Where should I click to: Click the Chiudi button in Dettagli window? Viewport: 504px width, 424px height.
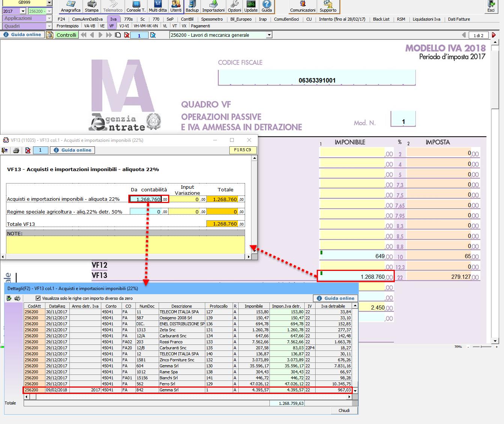tap(344, 410)
